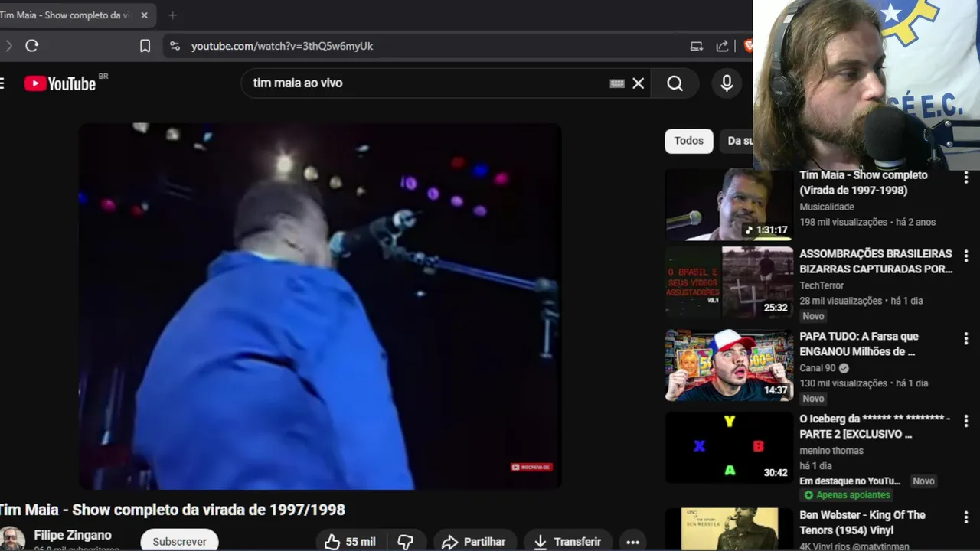Screen dimensions: 980x551
Task: Open title 'ASSOMBRAÇÕES BRASILEIRAS BIZARRAS CAPTURADAS POR...'
Action: click(x=876, y=261)
